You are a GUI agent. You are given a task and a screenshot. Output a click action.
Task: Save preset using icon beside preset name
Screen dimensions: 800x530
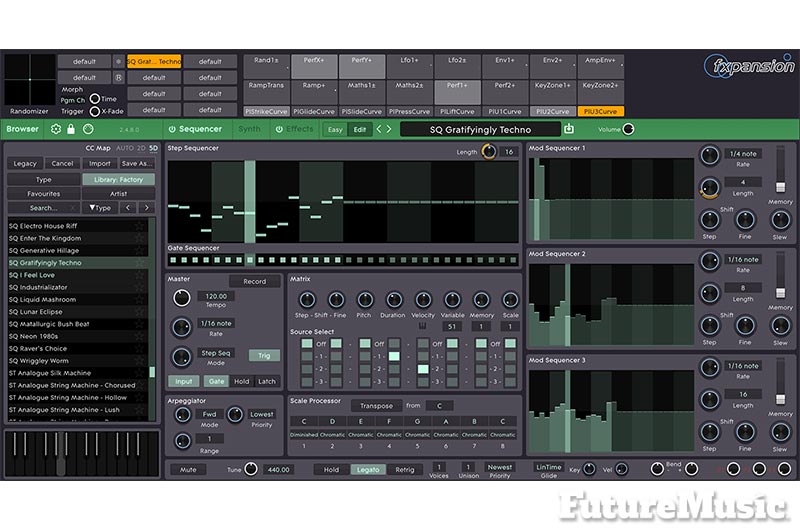click(569, 129)
